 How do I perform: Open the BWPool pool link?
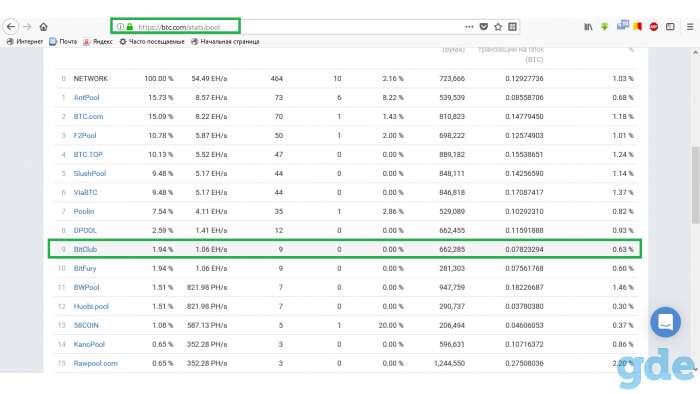point(86,287)
